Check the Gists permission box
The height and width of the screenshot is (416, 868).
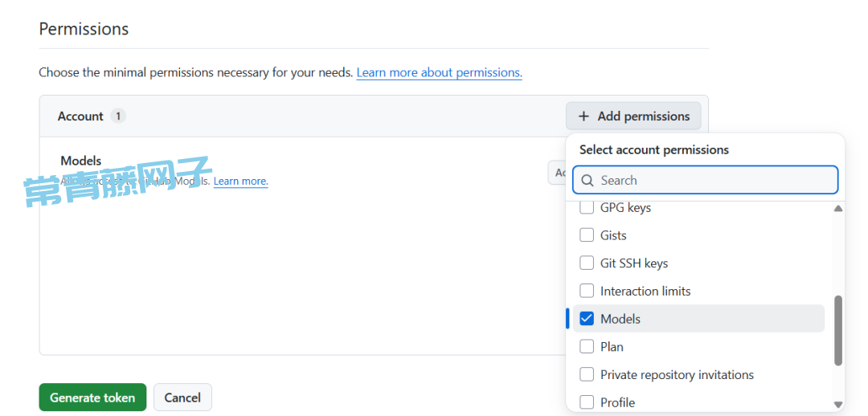click(x=587, y=235)
